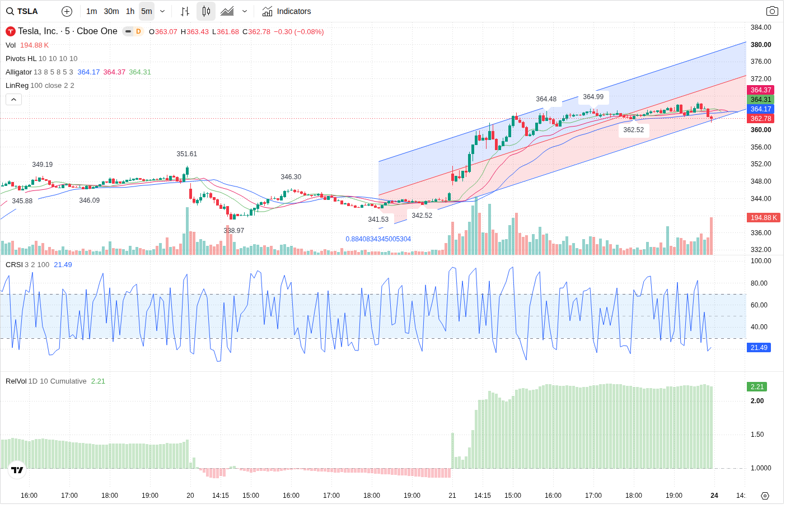
Task: Switch to the 30m interval
Action: click(111, 11)
